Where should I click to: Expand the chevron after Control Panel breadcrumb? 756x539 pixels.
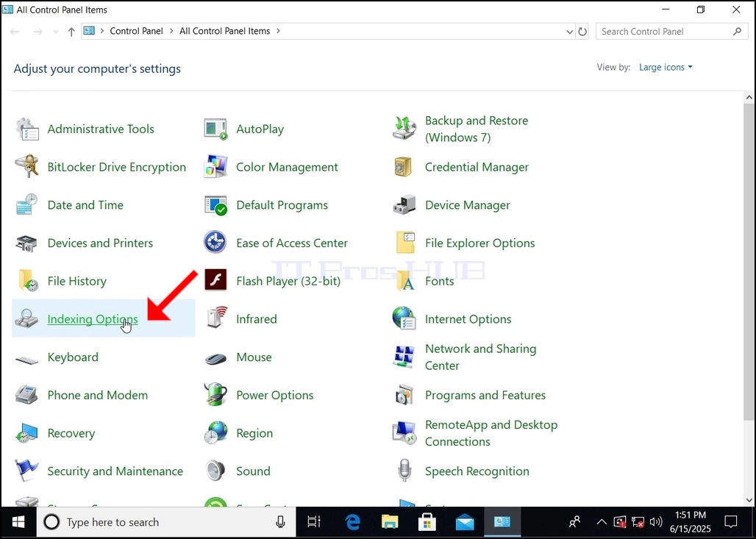pos(171,31)
